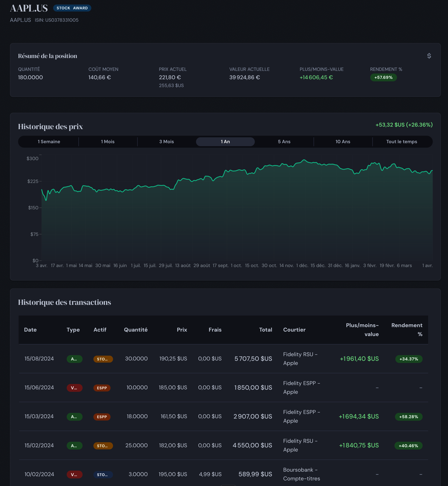Click the +34.37% return badge
This screenshot has height=486, width=448.
click(408, 359)
